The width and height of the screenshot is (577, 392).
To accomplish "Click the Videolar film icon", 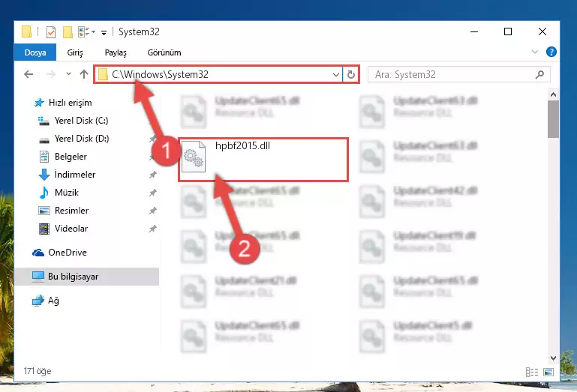I will [44, 229].
